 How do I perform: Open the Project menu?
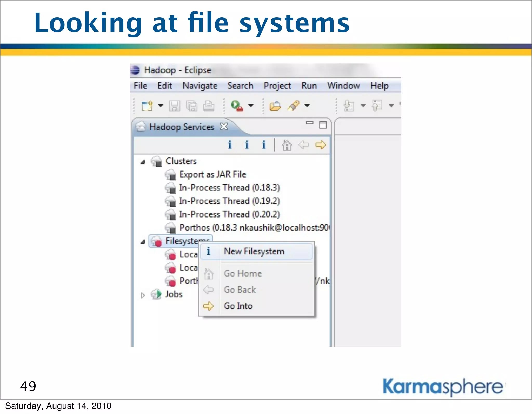[277, 86]
